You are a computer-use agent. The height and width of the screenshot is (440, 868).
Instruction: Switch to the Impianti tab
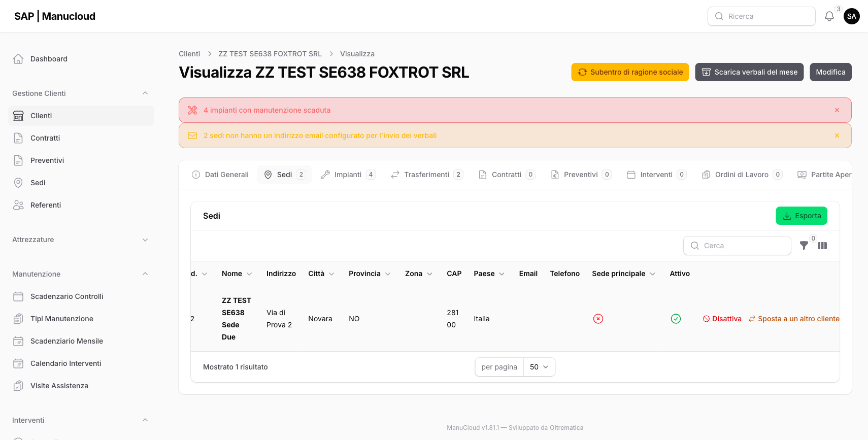pyautogui.click(x=348, y=175)
